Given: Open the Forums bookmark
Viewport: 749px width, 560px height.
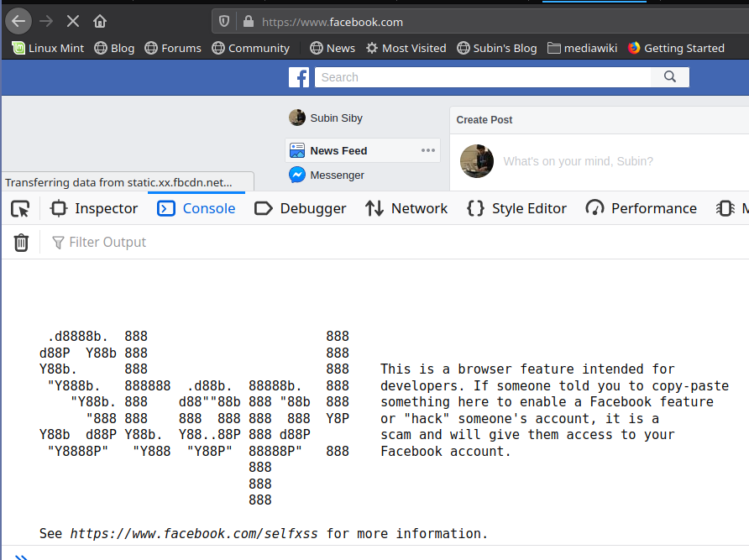Looking at the screenshot, I should tap(173, 48).
